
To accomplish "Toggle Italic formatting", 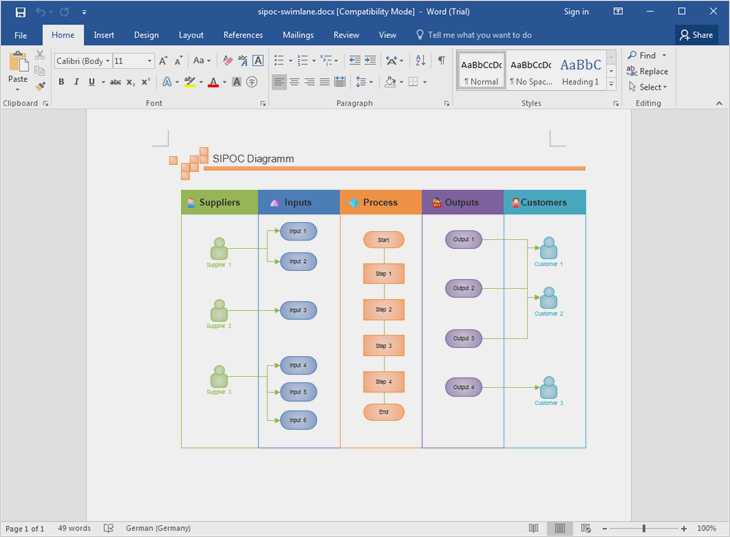I will (x=76, y=82).
